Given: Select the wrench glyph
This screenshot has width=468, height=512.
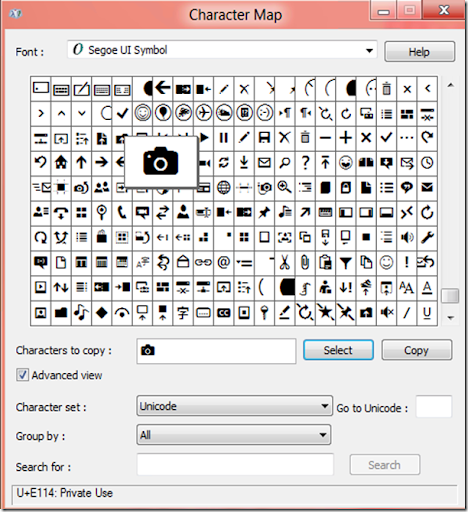Looking at the screenshot, I should coord(427,237).
